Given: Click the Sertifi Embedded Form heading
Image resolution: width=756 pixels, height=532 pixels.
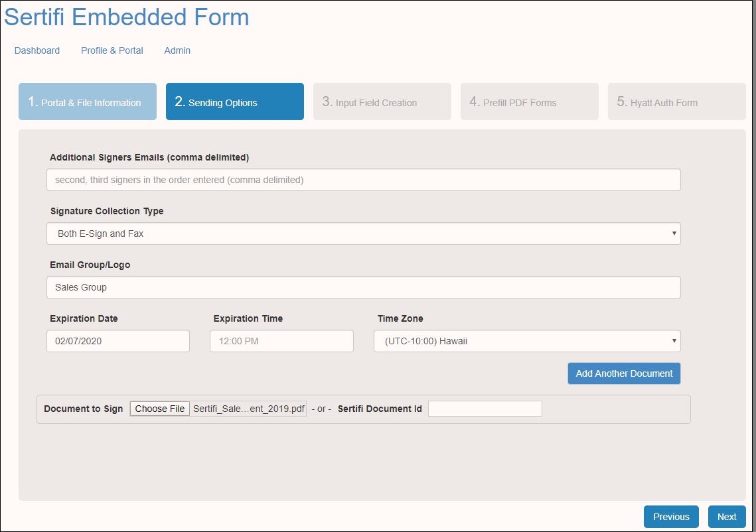Looking at the screenshot, I should [x=126, y=17].
